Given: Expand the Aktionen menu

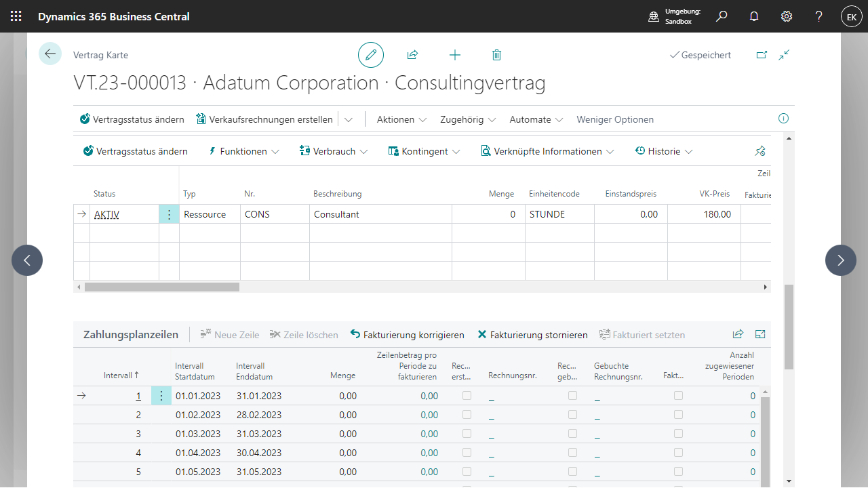Looking at the screenshot, I should click(x=401, y=119).
